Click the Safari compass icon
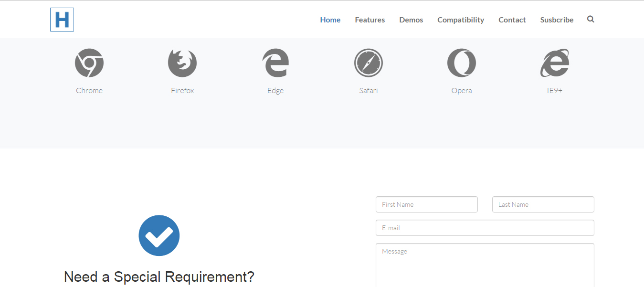This screenshot has height=287, width=644. pos(369,63)
